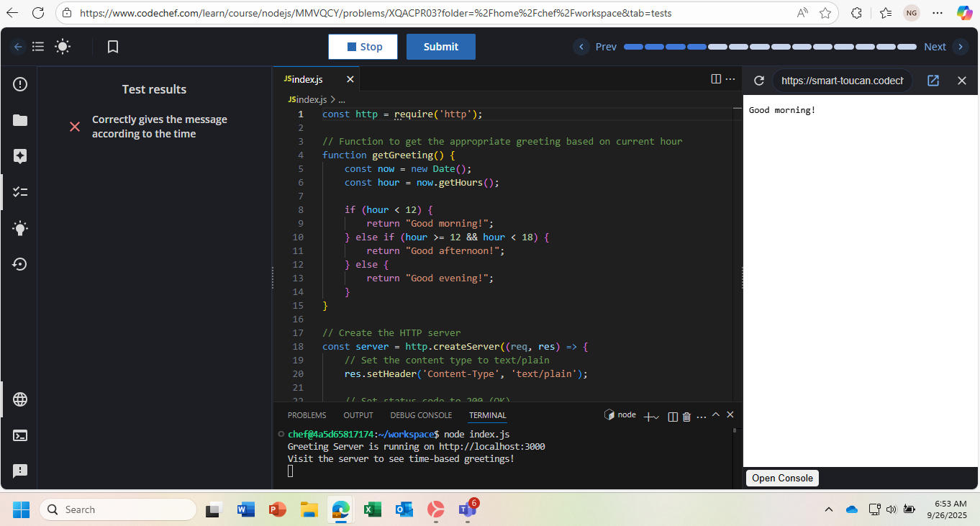This screenshot has height=526, width=980.
Task: Open the file explorer folder icon
Action: [x=20, y=120]
